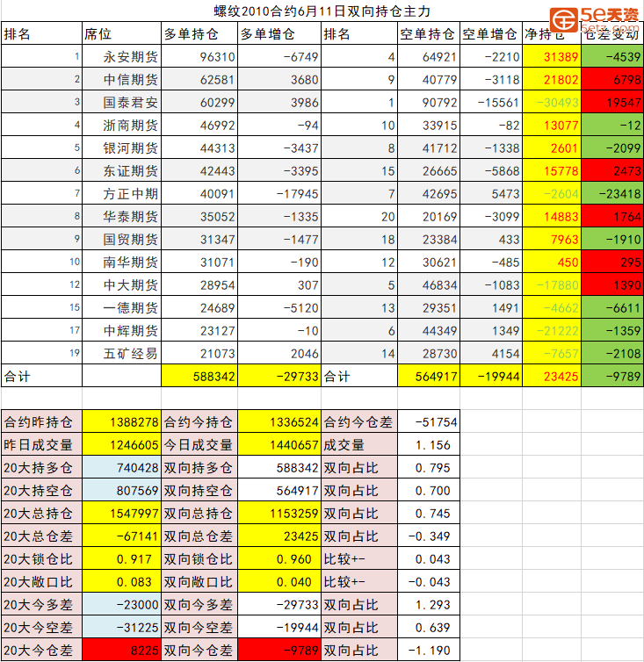Select 20大总持仓 value 1547997
The image size is (644, 662).
click(122, 513)
